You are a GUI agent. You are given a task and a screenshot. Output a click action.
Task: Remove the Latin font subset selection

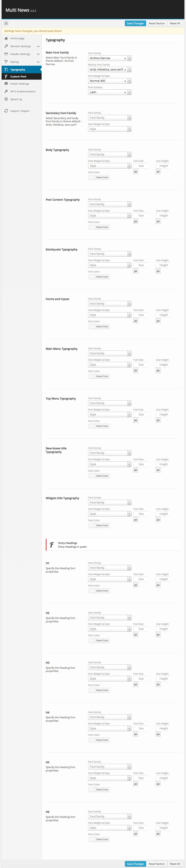point(125,92)
